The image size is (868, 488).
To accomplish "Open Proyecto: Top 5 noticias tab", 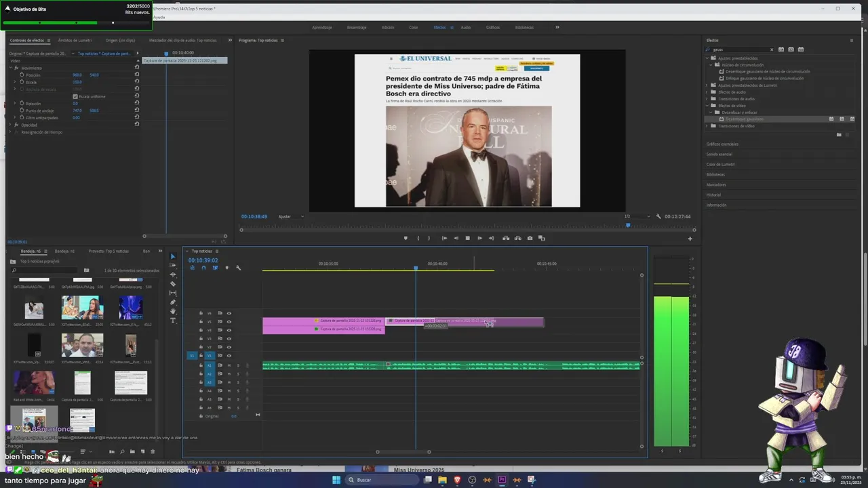I will pyautogui.click(x=108, y=251).
